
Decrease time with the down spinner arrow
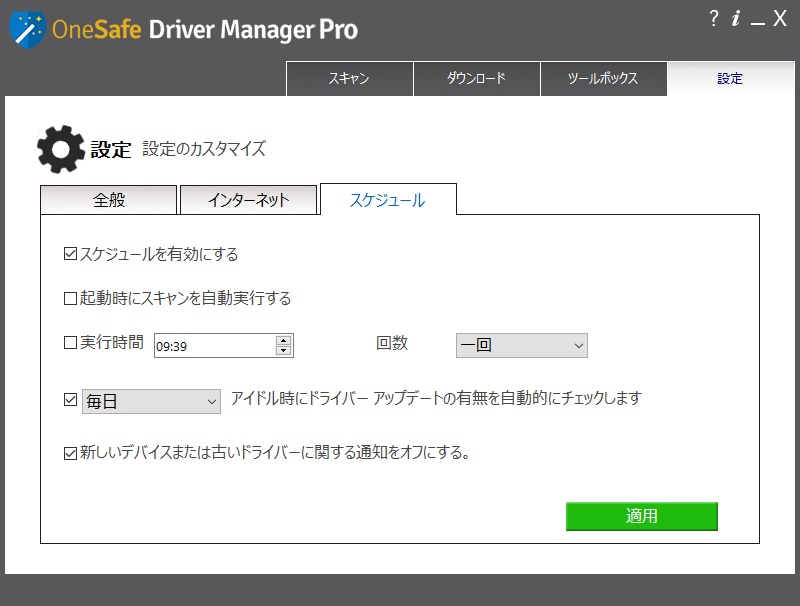pos(284,351)
